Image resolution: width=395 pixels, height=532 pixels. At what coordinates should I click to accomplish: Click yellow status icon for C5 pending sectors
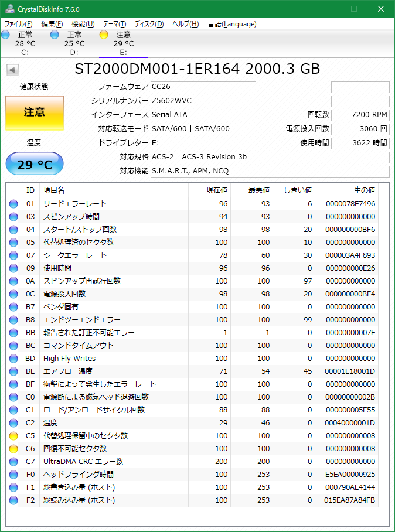[13, 436]
